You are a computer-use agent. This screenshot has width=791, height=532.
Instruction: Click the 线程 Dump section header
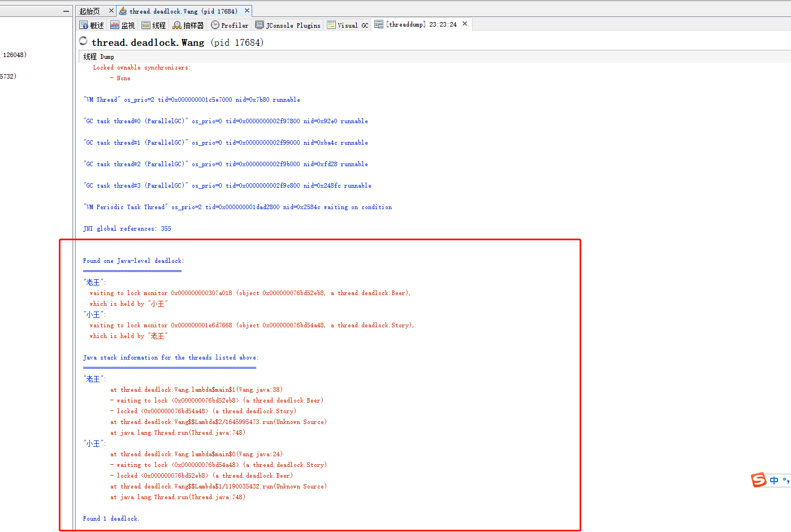click(x=98, y=57)
